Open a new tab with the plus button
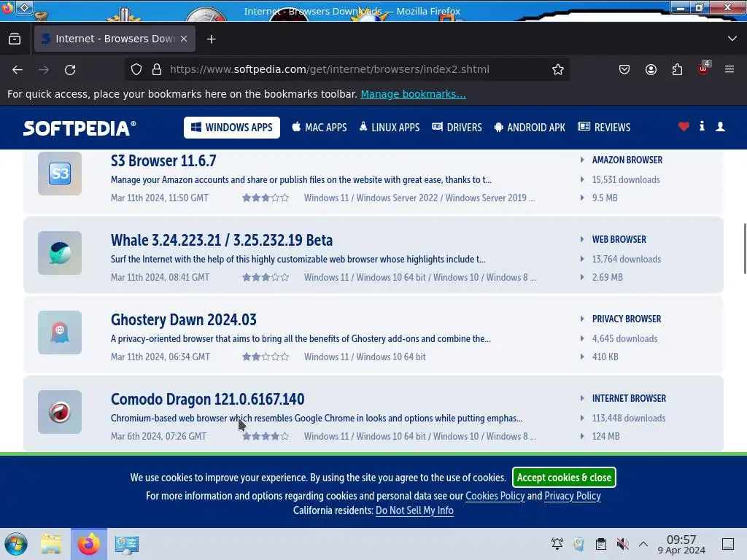The height and width of the screenshot is (560, 747). coord(211,39)
